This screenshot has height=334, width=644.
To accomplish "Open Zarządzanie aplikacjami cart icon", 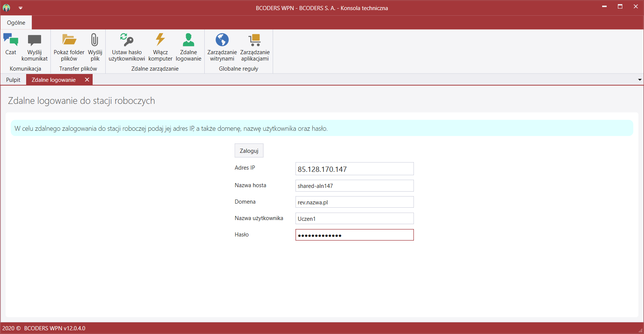I will coord(255,40).
